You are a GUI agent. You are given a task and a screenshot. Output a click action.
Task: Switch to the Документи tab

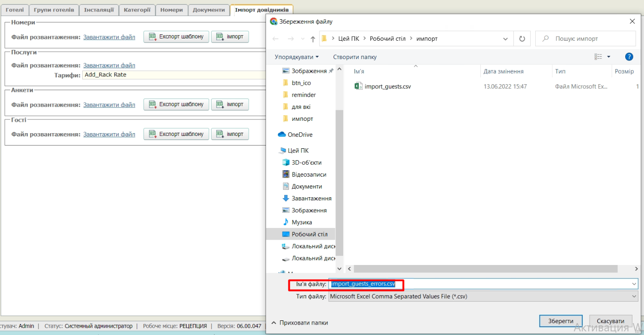[208, 10]
